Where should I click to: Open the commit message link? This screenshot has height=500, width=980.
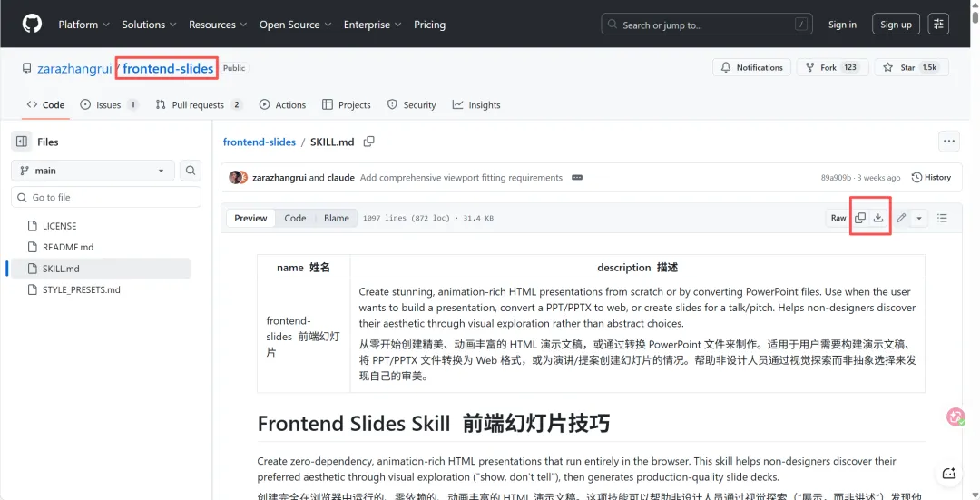pyautogui.click(x=461, y=178)
